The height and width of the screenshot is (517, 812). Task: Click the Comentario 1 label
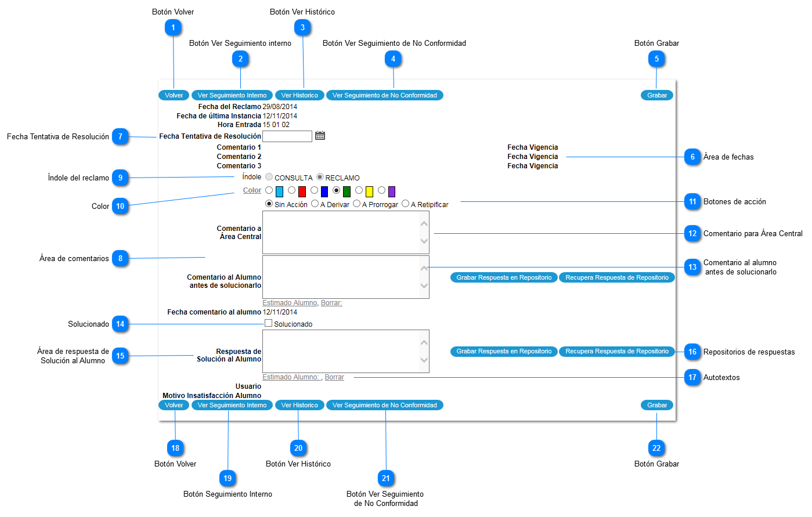coord(239,147)
